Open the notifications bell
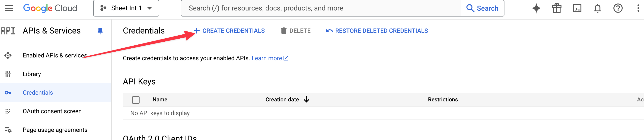 (597, 8)
